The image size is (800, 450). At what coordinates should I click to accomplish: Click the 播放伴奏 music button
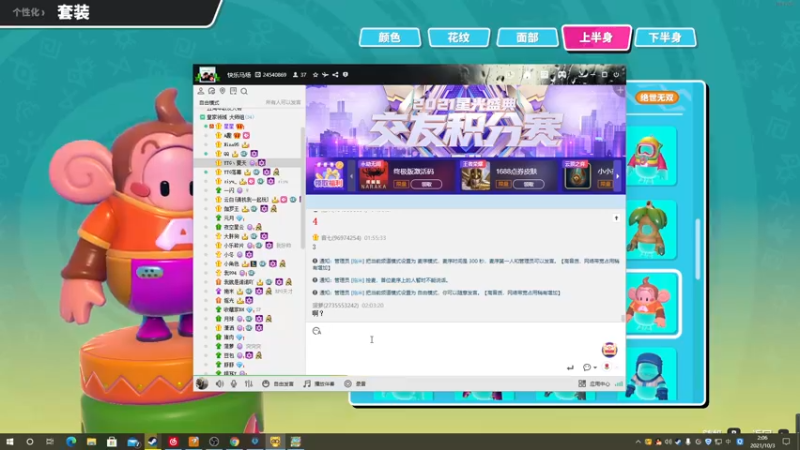tap(319, 384)
